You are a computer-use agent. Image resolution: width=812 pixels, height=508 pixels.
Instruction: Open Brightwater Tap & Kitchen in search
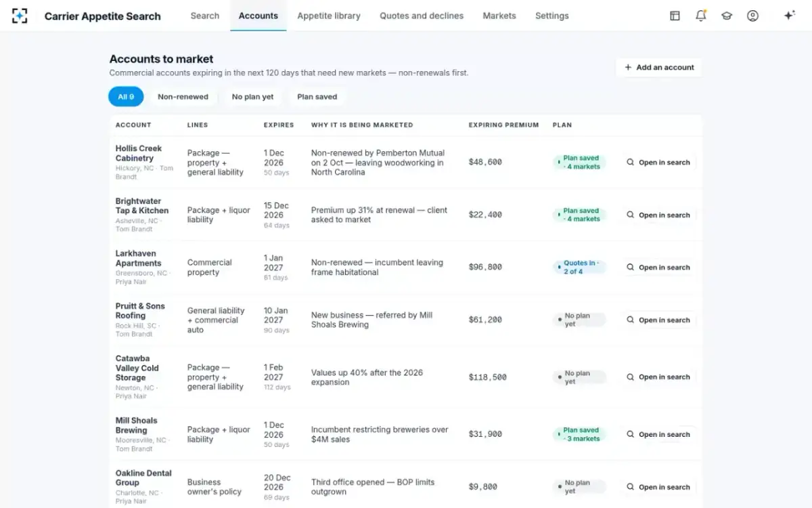click(x=658, y=215)
